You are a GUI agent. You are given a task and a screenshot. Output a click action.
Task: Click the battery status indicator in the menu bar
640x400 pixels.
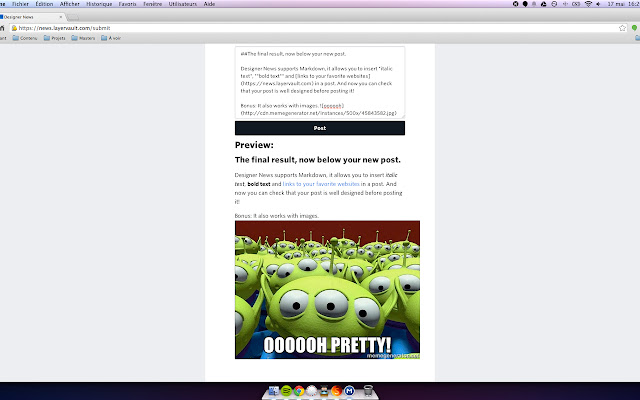(576, 4)
